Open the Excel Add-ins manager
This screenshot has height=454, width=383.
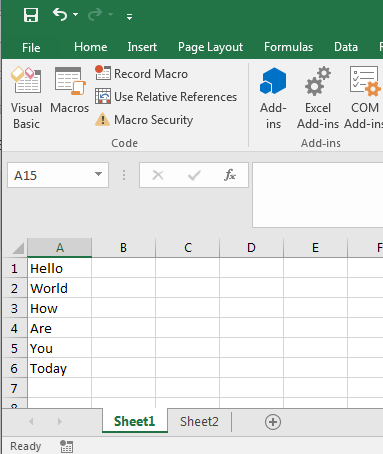tap(318, 98)
